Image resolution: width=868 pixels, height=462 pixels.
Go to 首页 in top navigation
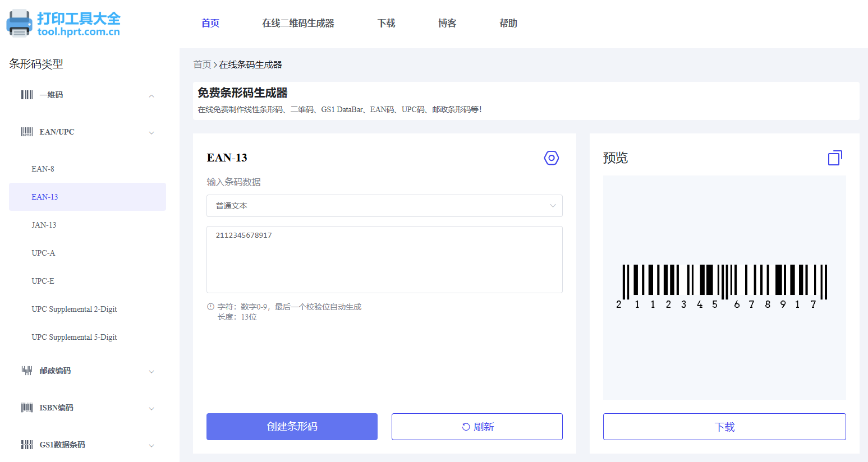point(210,23)
